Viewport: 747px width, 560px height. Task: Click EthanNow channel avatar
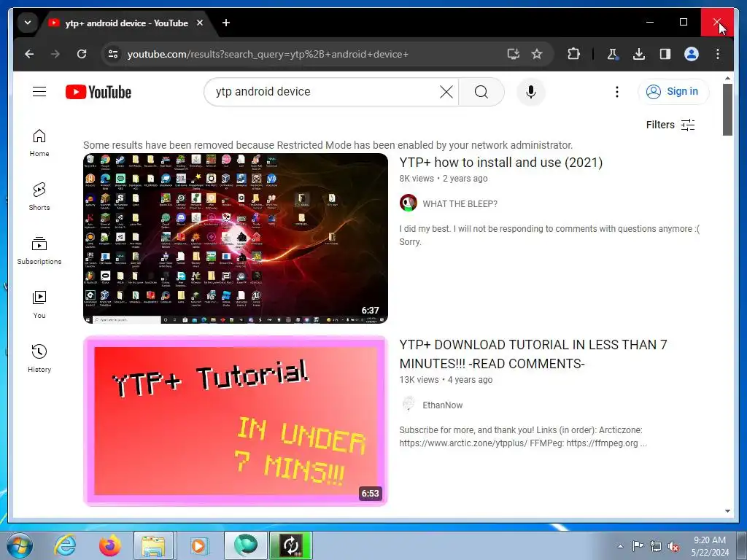[x=409, y=404]
